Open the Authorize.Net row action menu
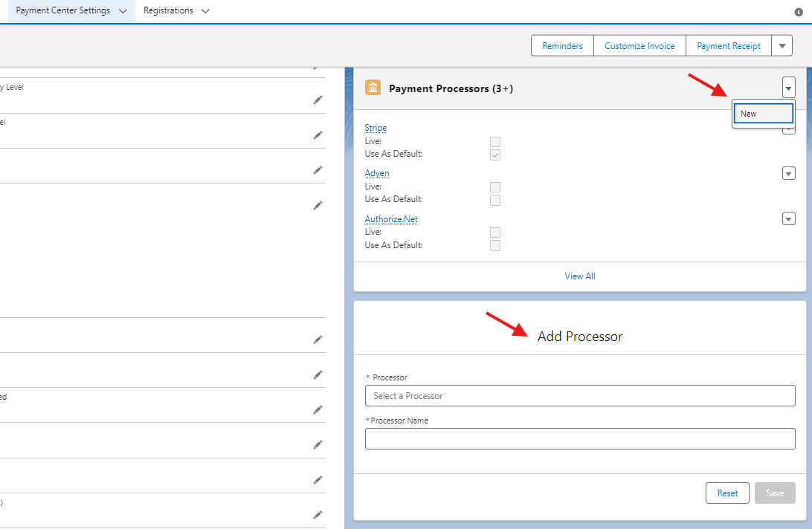The width and height of the screenshot is (812, 529). click(x=788, y=218)
